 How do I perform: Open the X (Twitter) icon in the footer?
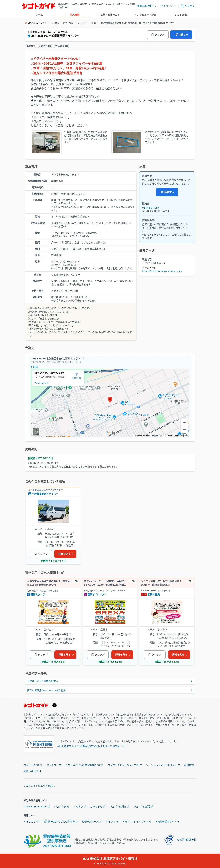click(55, 705)
